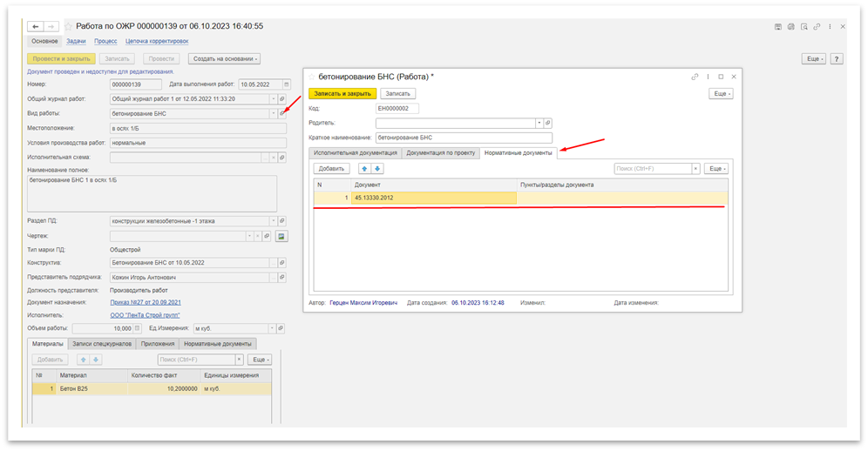Move document row down in the Работа dialog

tap(378, 169)
